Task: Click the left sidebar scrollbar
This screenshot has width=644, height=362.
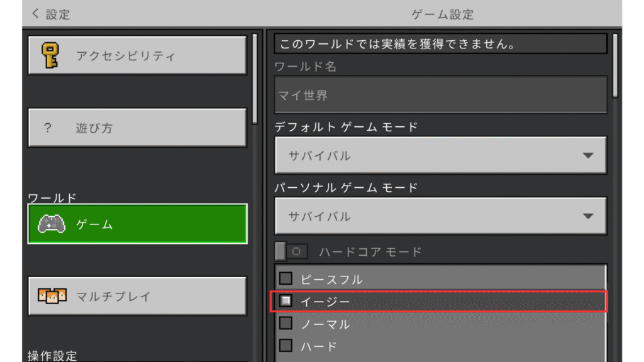Action: coord(254,79)
